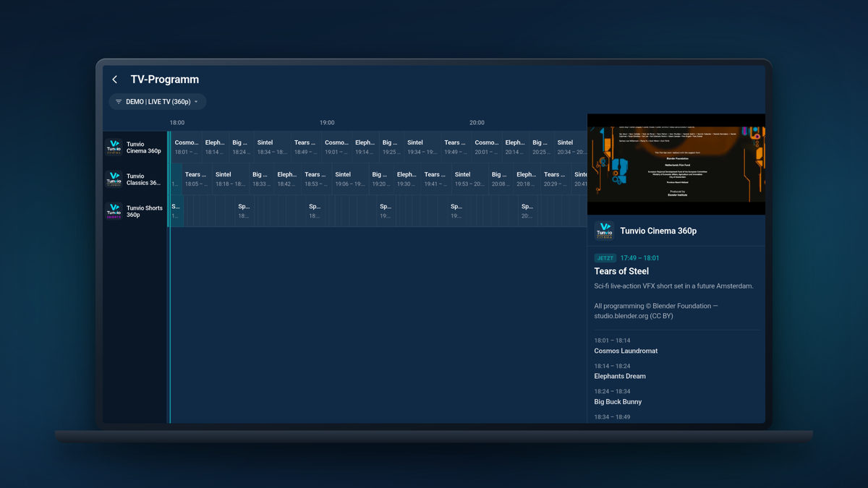Open the 20:29 Tears program on Tunvio Classics

coord(556,179)
